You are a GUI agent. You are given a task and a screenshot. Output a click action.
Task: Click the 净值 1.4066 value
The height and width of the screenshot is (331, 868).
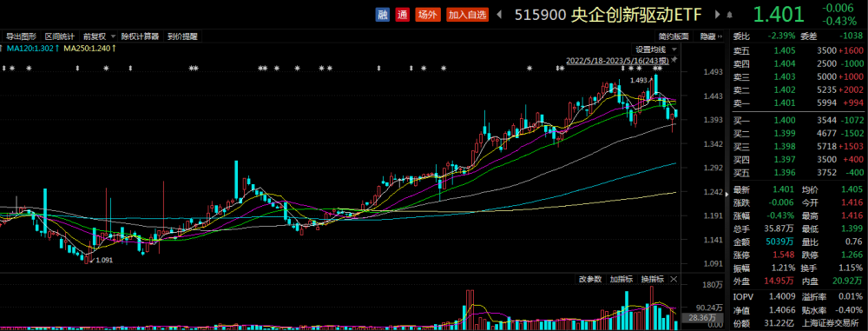point(783,309)
